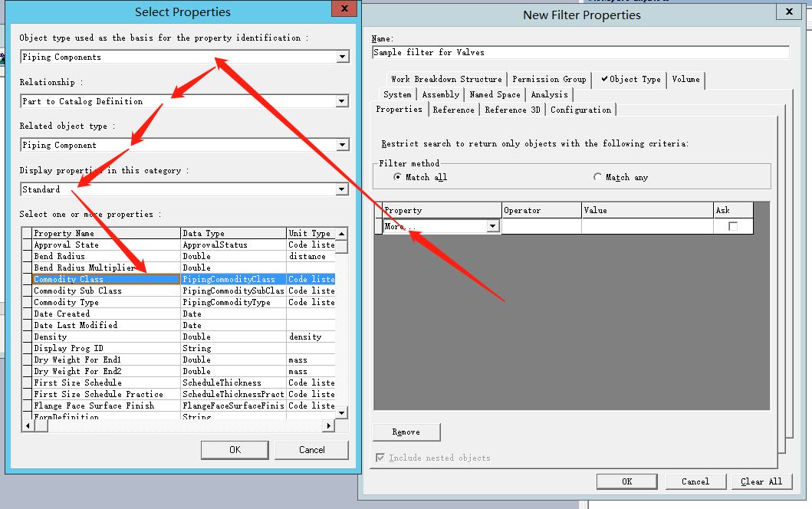This screenshot has height=509, width=812.
Task: Switch to the Object Type tab
Action: [630, 79]
